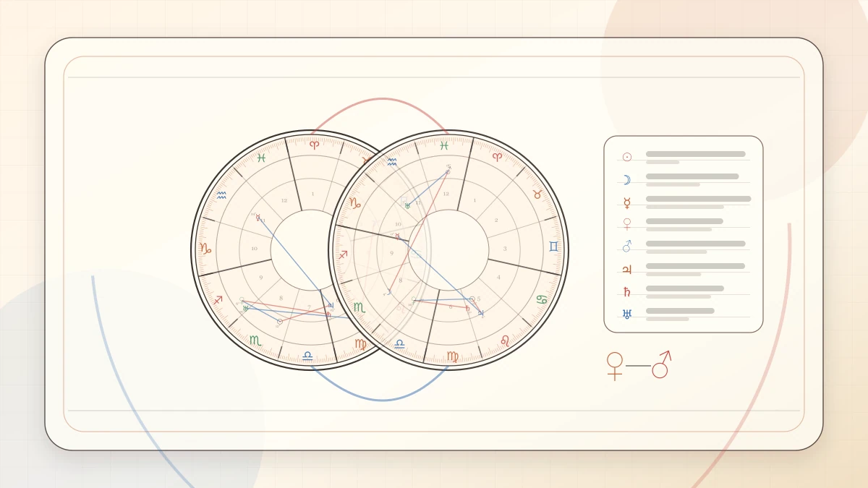868x488 pixels.
Task: Click the Leo sign on the right chart
Action: pos(505,340)
